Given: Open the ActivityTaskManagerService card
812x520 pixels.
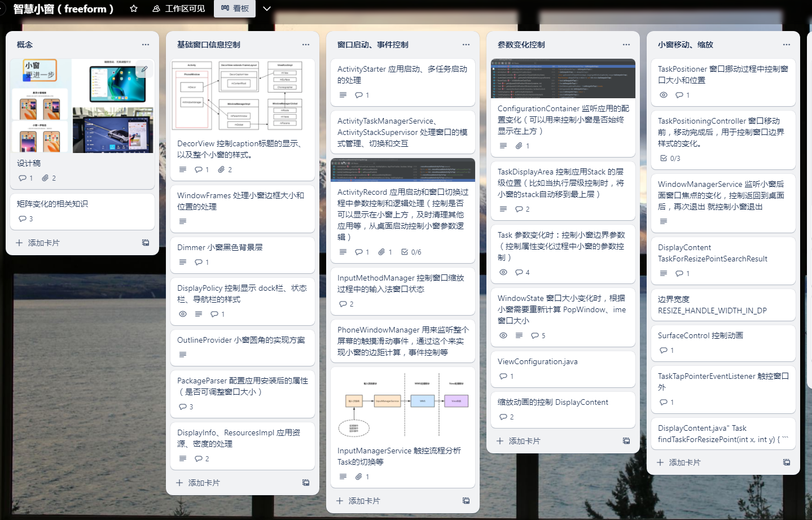Looking at the screenshot, I should click(x=403, y=132).
